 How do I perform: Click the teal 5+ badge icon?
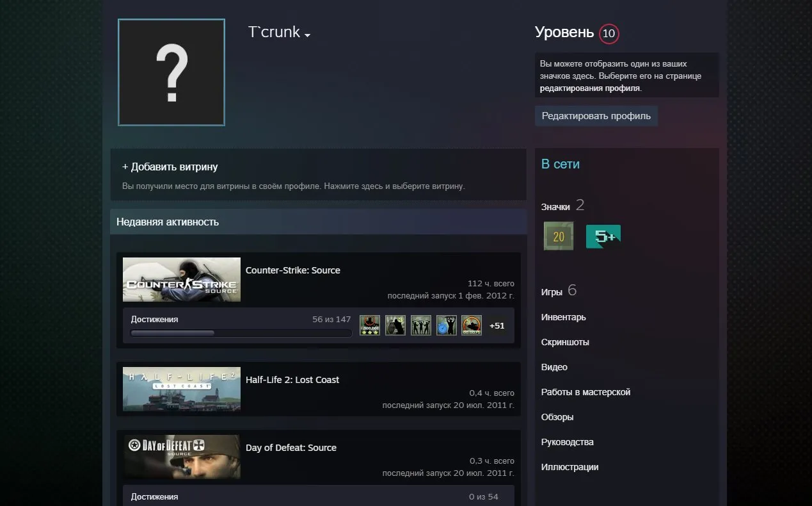pyautogui.click(x=603, y=236)
